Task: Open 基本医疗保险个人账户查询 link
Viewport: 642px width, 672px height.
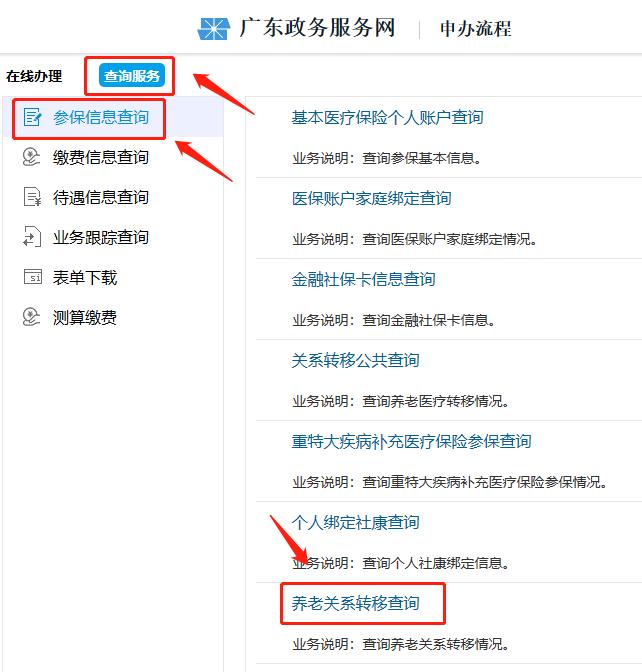Action: 387,117
